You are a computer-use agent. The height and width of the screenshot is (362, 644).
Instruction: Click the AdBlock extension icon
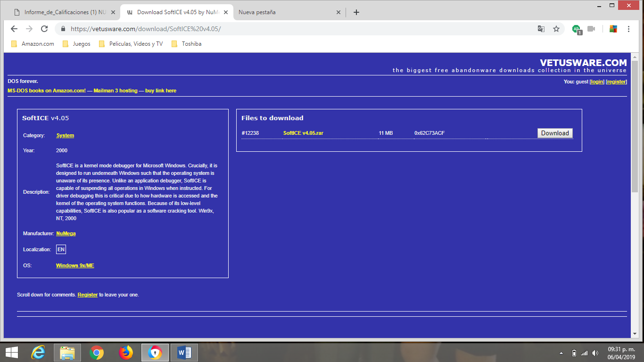[x=576, y=28]
